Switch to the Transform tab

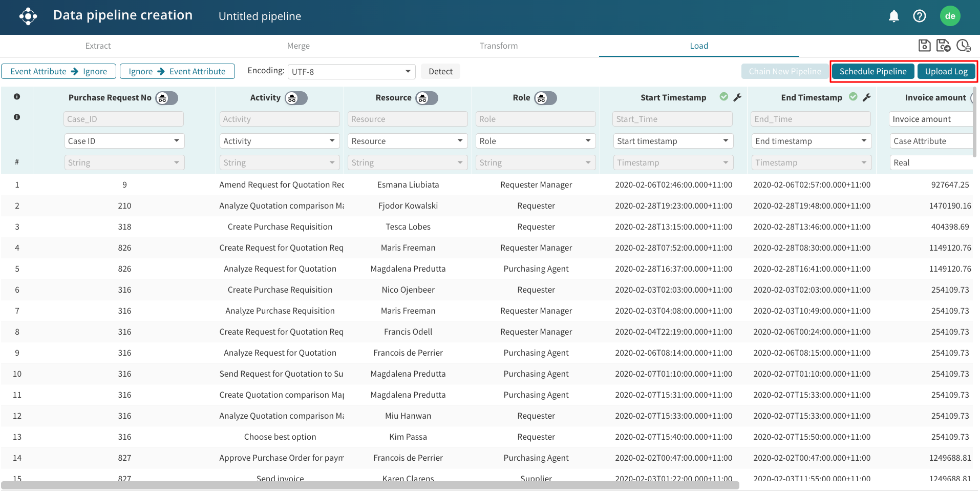pos(498,46)
